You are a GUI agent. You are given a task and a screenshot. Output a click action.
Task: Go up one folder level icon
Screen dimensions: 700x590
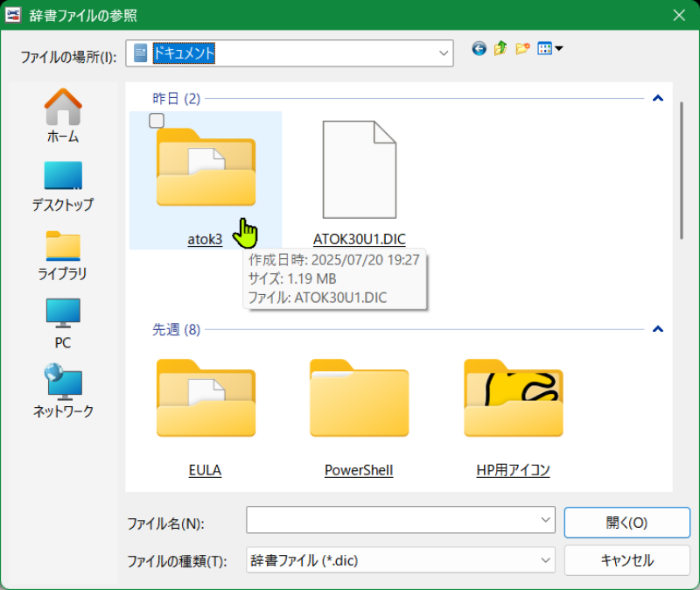[x=500, y=48]
